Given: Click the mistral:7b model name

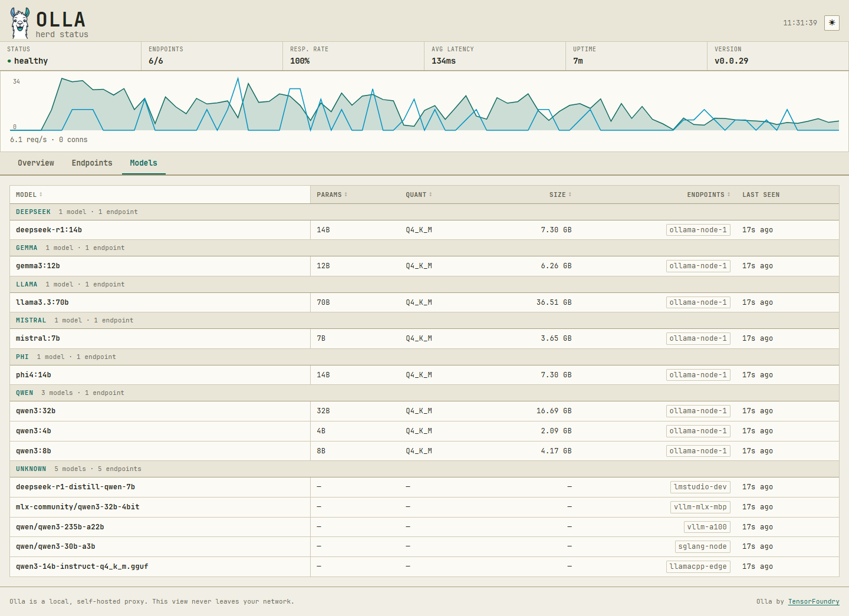Looking at the screenshot, I should pyautogui.click(x=38, y=338).
